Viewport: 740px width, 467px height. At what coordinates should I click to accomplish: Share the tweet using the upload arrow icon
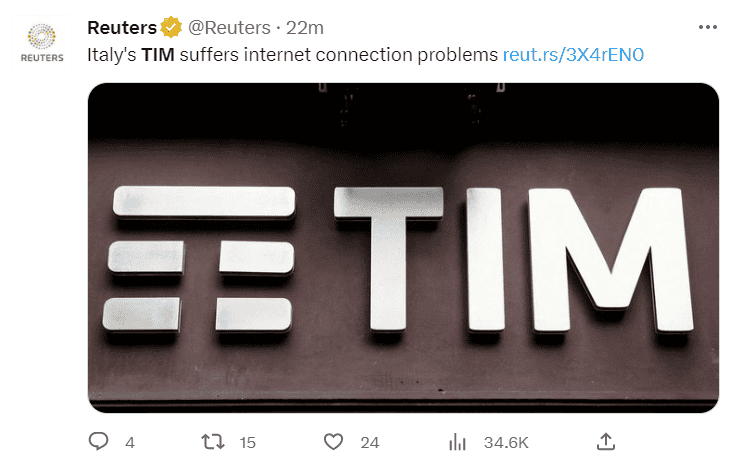point(605,442)
